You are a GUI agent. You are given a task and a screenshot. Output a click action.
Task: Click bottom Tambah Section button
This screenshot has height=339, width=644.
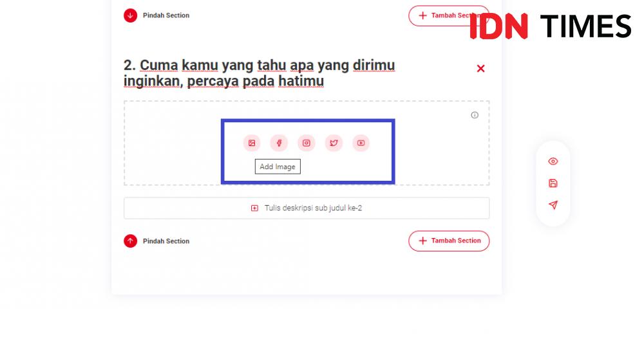pyautogui.click(x=449, y=241)
